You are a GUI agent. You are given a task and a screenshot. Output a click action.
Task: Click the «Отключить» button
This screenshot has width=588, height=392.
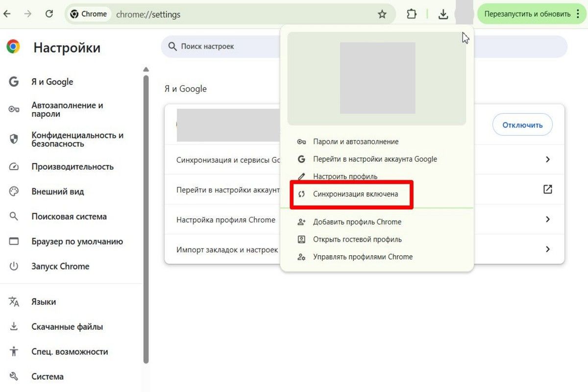pos(522,125)
